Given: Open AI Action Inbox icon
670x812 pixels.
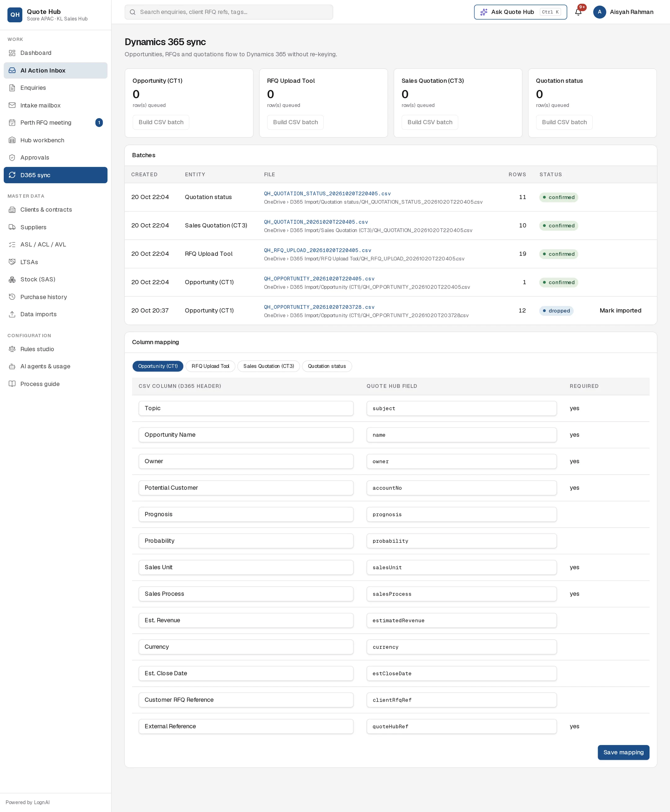Looking at the screenshot, I should 12,71.
